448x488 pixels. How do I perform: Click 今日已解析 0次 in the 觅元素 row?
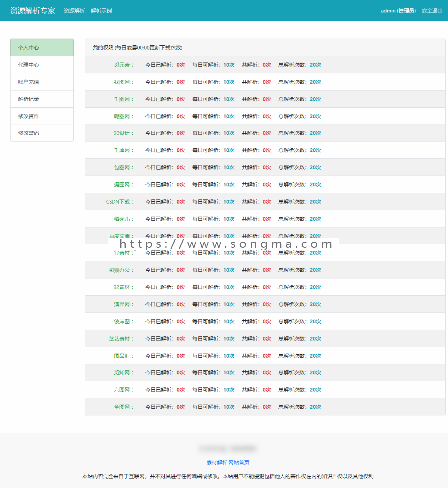[165, 65]
